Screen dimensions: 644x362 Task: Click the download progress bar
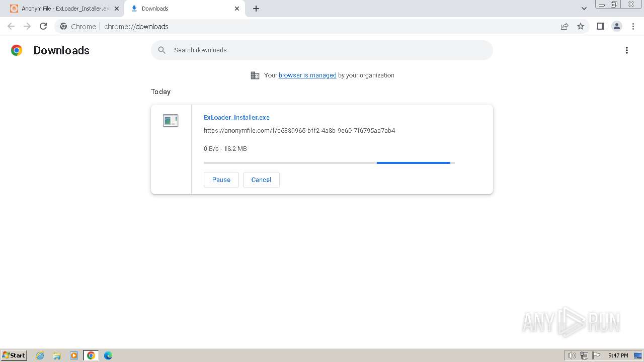click(329, 163)
